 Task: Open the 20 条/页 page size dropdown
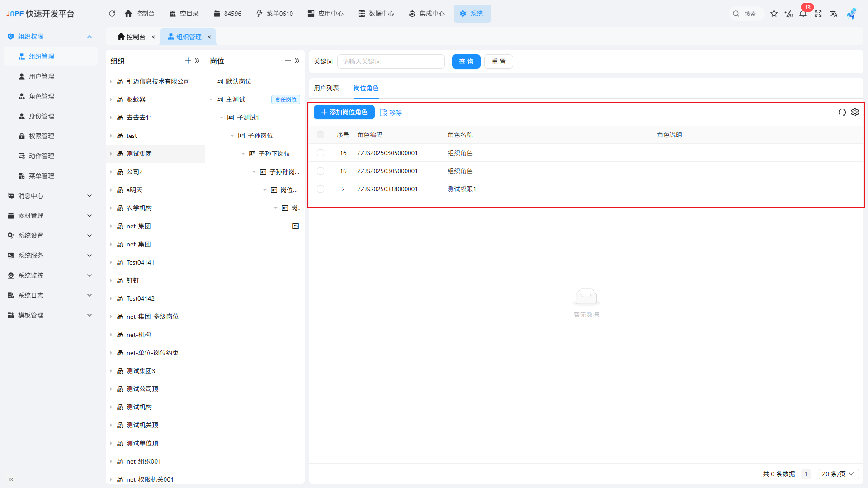point(838,474)
